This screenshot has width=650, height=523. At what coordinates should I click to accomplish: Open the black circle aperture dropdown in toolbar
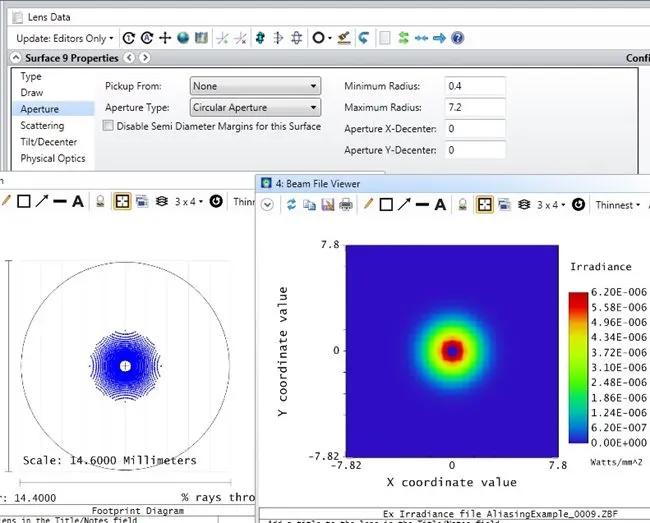pos(322,38)
